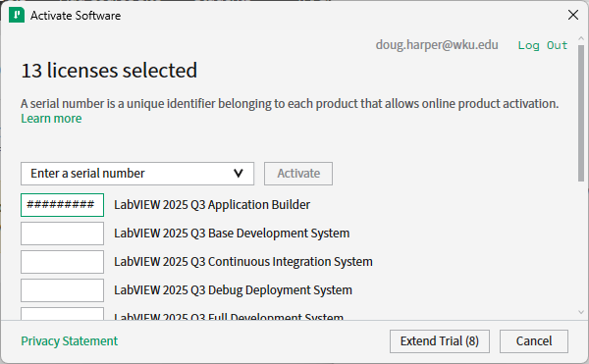Click the Activate button
The width and height of the screenshot is (589, 364).
coord(298,174)
